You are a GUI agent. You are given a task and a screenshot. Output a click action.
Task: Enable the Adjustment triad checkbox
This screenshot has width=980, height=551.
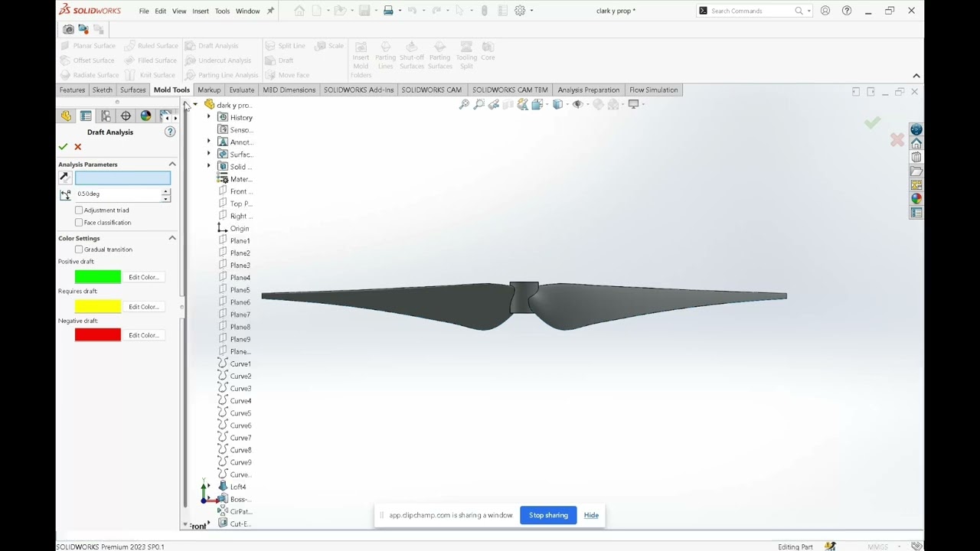click(79, 210)
